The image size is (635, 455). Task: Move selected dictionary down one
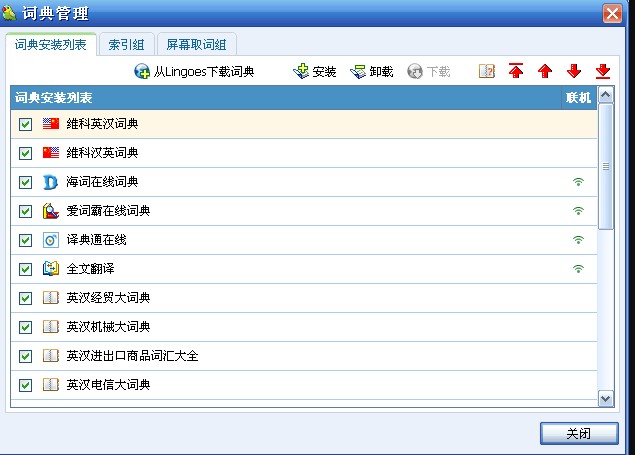574,71
